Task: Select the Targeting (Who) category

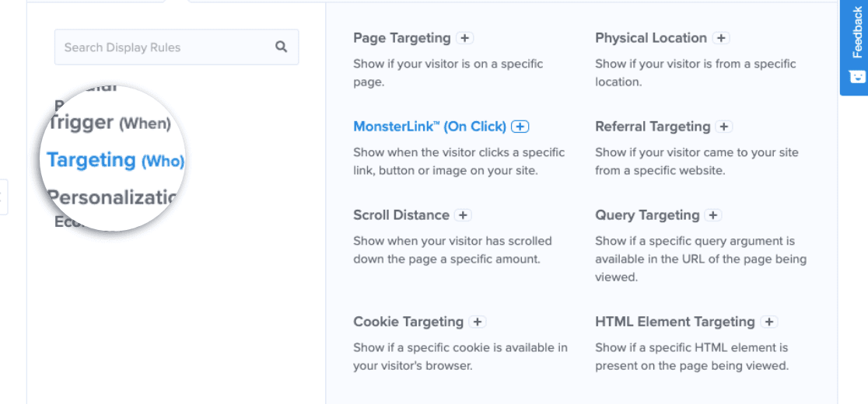Action: tap(115, 160)
